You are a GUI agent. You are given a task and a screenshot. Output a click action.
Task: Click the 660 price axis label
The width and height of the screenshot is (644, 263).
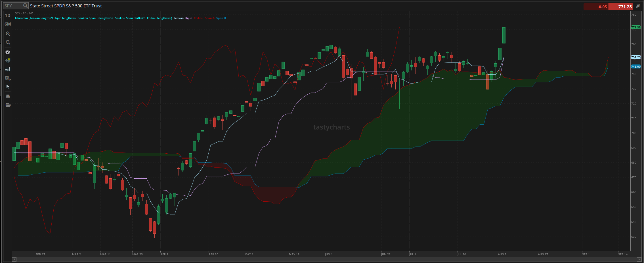click(x=634, y=192)
